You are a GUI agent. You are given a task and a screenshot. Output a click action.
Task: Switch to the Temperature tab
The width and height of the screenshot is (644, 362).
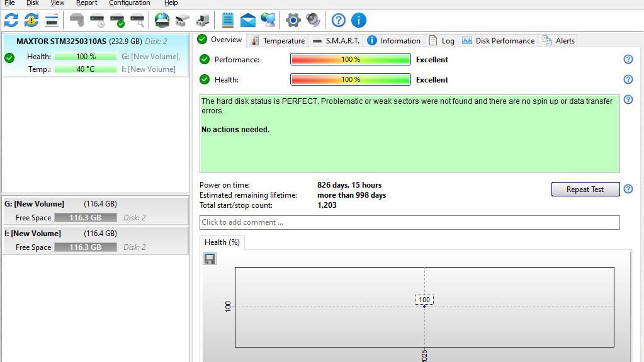click(x=278, y=40)
